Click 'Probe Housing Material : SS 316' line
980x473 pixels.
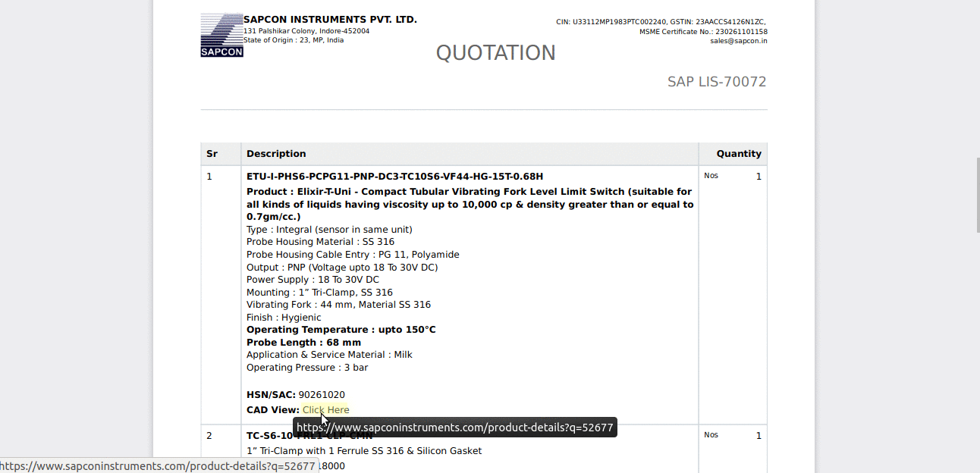[320, 242]
